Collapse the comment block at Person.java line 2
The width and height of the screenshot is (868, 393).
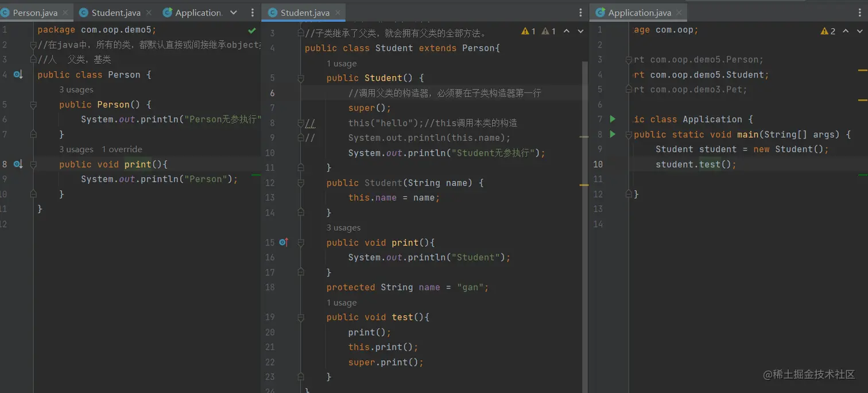pos(33,45)
